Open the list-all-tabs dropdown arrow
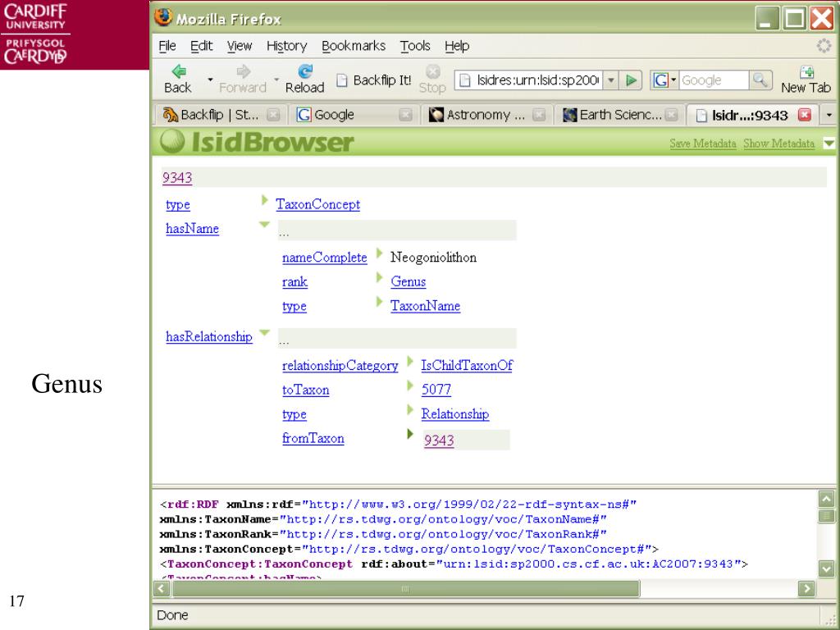 tap(829, 115)
